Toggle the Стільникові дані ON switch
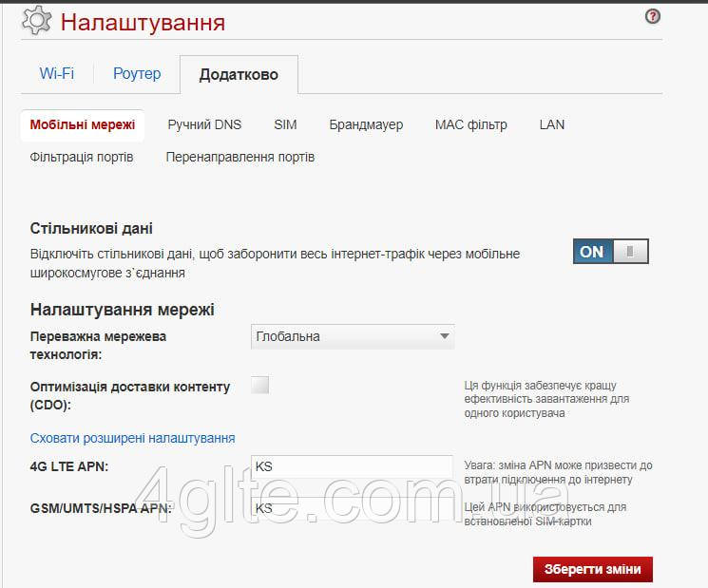The height and width of the screenshot is (588, 708). click(x=610, y=252)
